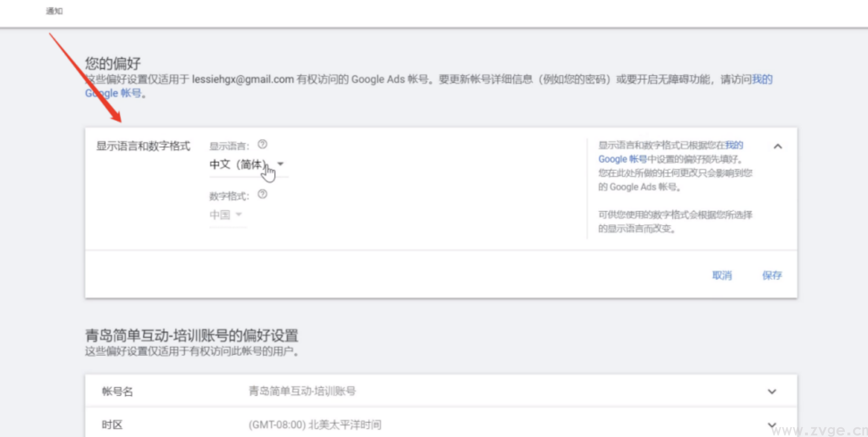Open the 我的 Google 帐号 link in intro text
This screenshot has width=868, height=437.
point(763,79)
